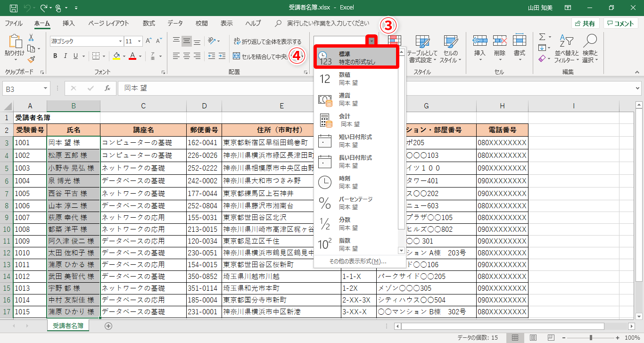Image resolution: width=644 pixels, height=343 pixels.
Task: Click the phonetic guide (furigana) icon
Action: click(x=153, y=56)
